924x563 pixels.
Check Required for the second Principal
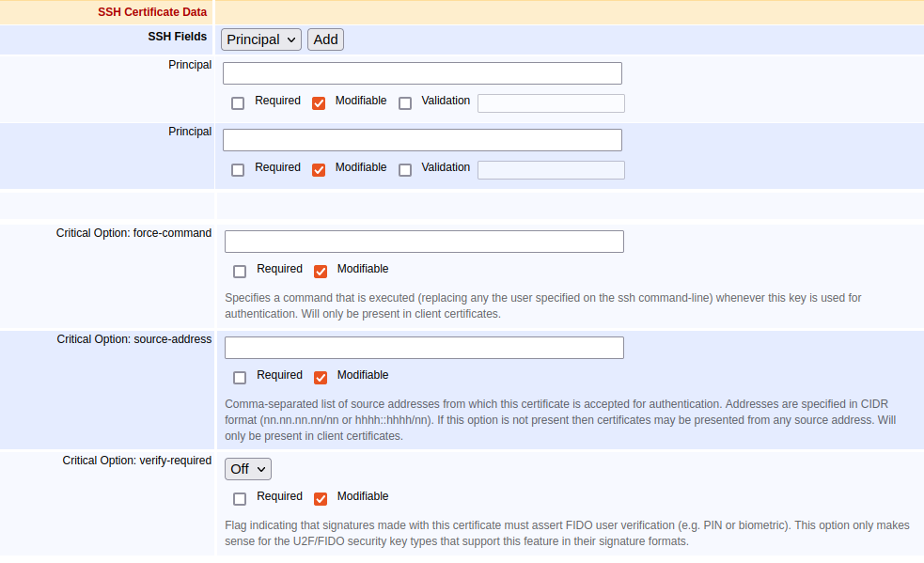coord(238,170)
